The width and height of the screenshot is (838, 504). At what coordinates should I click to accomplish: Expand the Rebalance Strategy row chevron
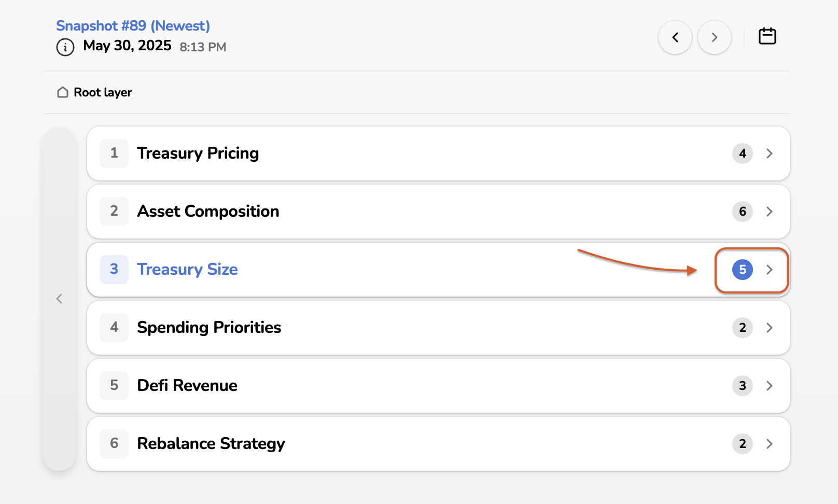pos(769,444)
